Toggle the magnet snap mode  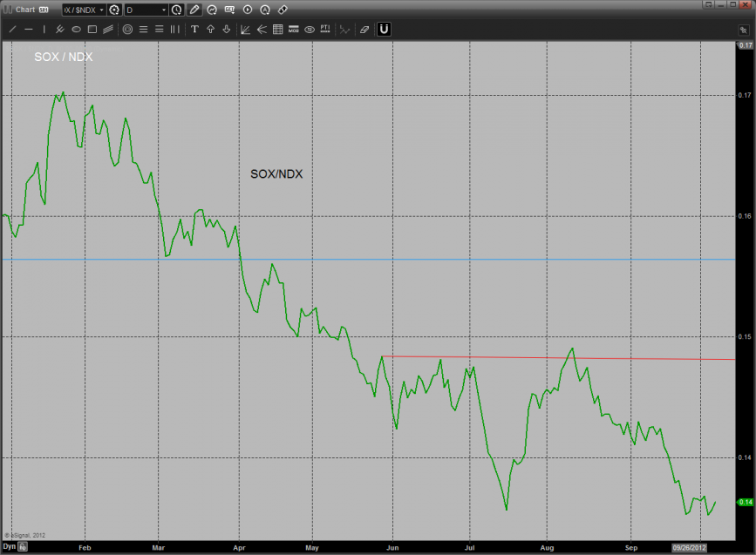[x=384, y=29]
